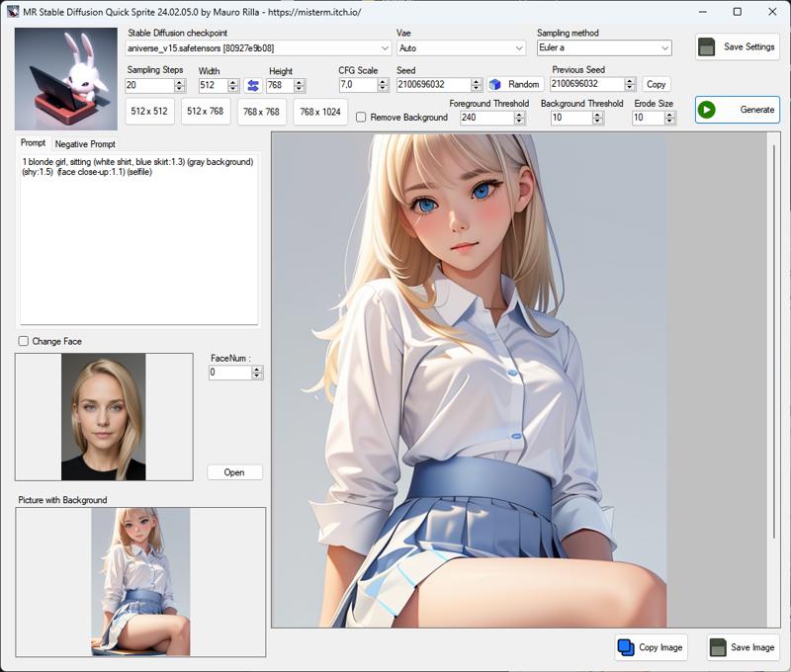Increase Foreground Threshold with the up arrow

pos(520,115)
